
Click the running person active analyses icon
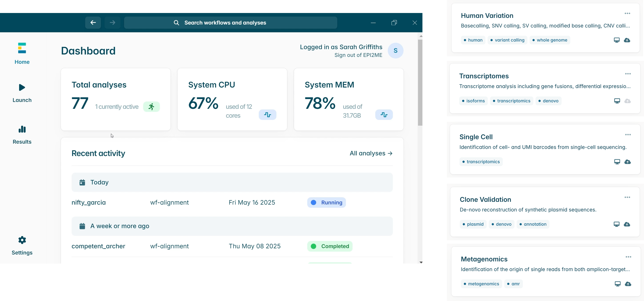(151, 107)
